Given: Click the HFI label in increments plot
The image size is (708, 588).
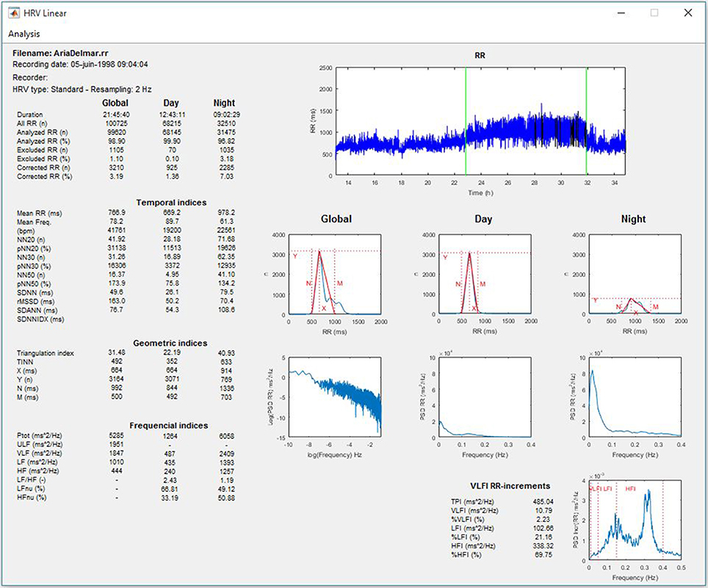Looking at the screenshot, I should [x=630, y=489].
